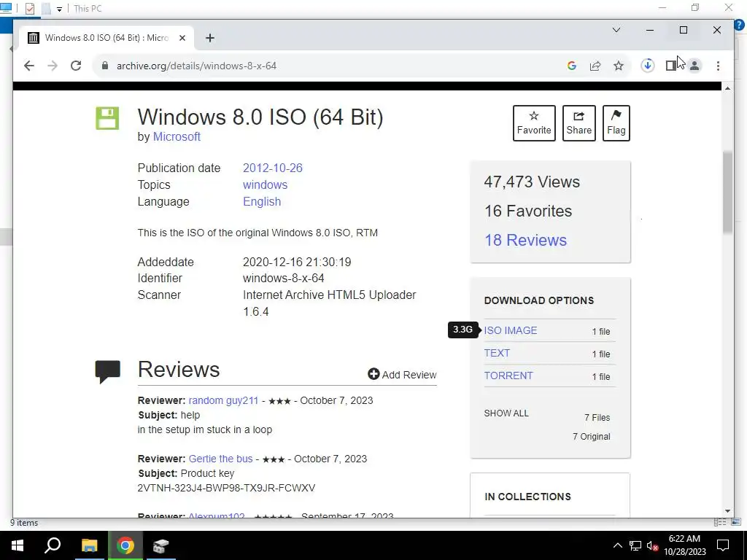747x560 pixels.
Task: Open the Windows Start menu
Action: 18,545
